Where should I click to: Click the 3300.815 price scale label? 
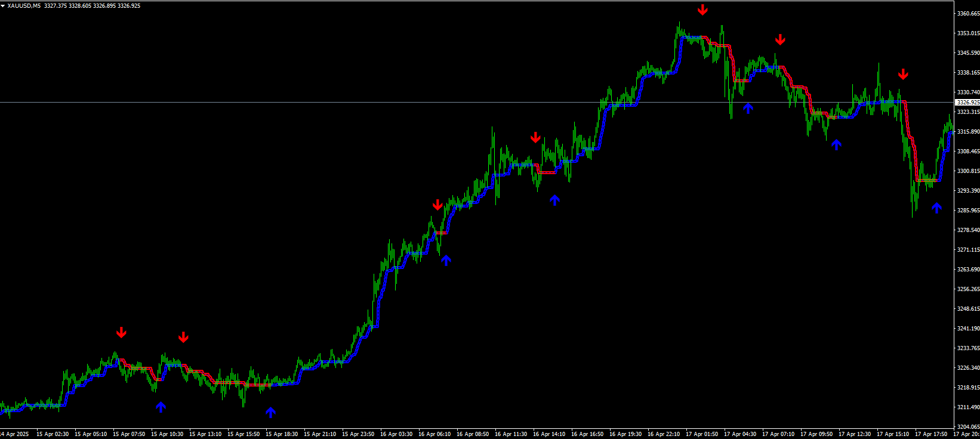point(968,171)
